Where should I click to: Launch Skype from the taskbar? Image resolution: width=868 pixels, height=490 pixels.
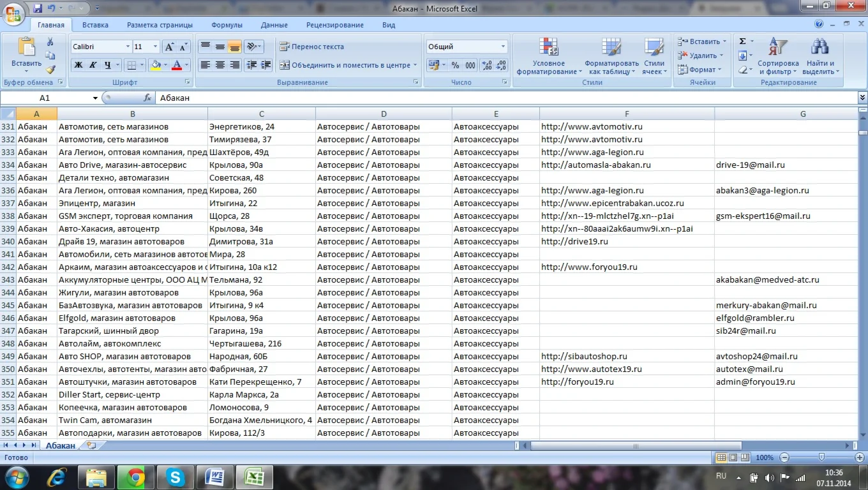[x=174, y=477]
